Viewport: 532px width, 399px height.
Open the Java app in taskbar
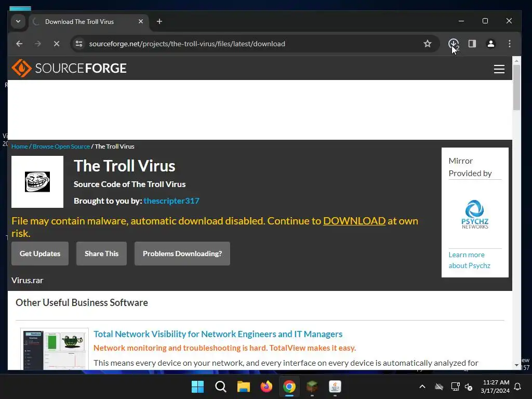tap(335, 387)
